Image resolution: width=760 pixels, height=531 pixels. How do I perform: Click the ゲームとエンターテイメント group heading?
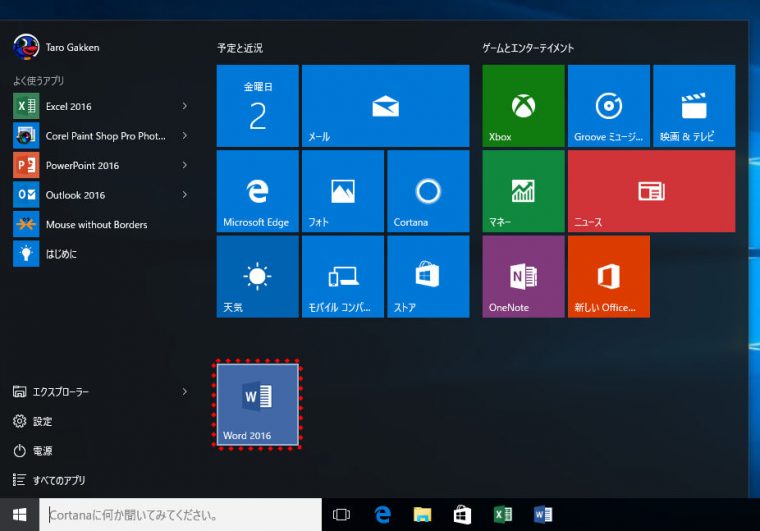(528, 48)
